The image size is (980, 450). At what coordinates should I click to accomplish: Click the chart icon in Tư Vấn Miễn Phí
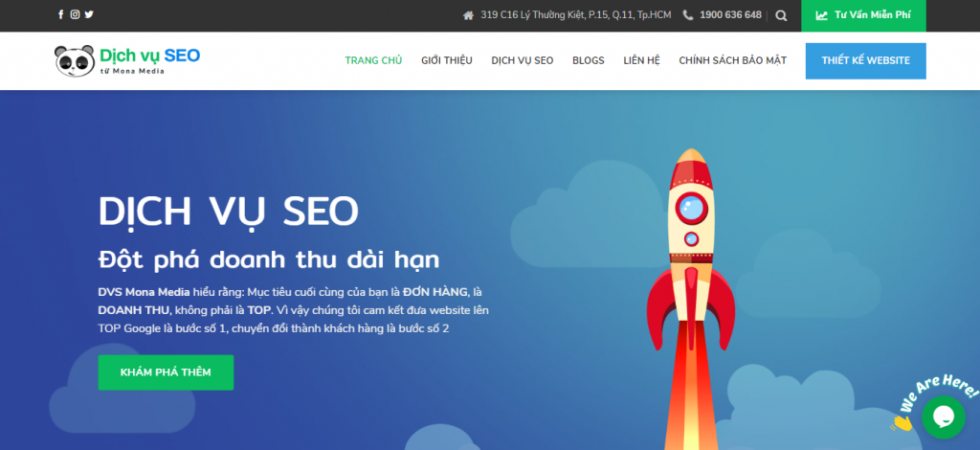point(822,15)
